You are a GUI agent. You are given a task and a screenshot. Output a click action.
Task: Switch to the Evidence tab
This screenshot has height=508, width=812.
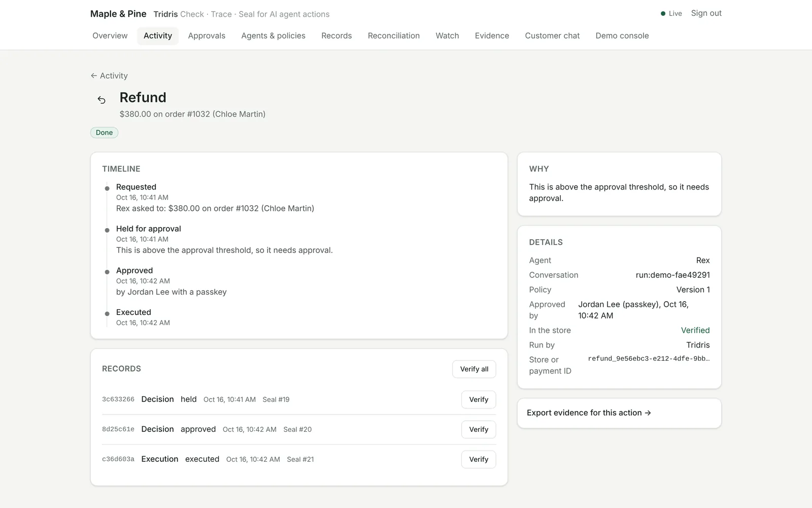click(x=492, y=36)
